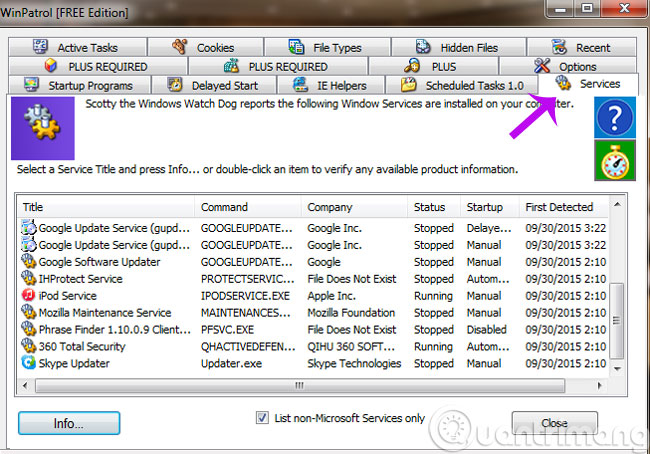Open the IE Helpers tab
The width and height of the screenshot is (650, 454).
[x=331, y=85]
